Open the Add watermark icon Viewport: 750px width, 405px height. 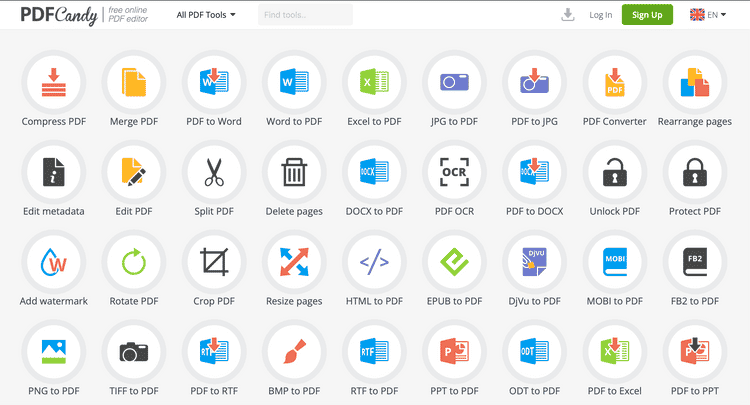(54, 262)
